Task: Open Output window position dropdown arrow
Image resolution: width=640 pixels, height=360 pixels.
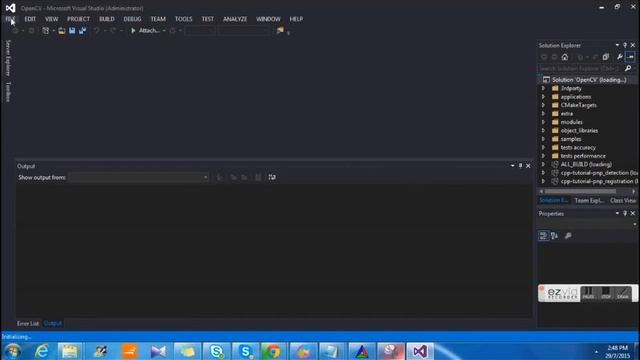Action: click(x=512, y=166)
